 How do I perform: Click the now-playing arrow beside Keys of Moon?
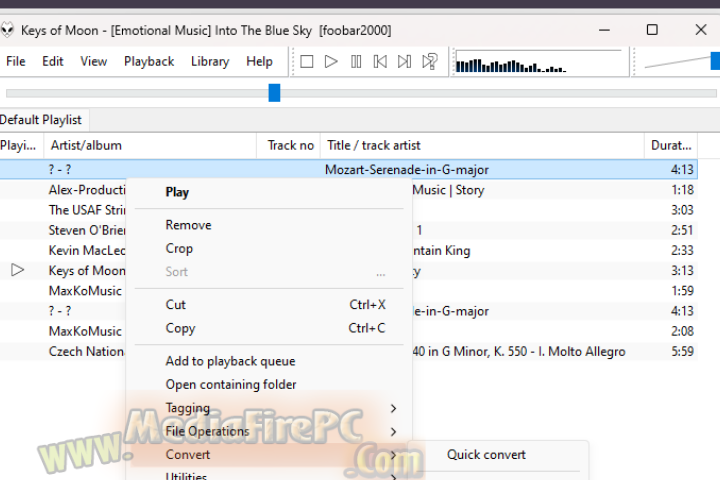coord(17,270)
